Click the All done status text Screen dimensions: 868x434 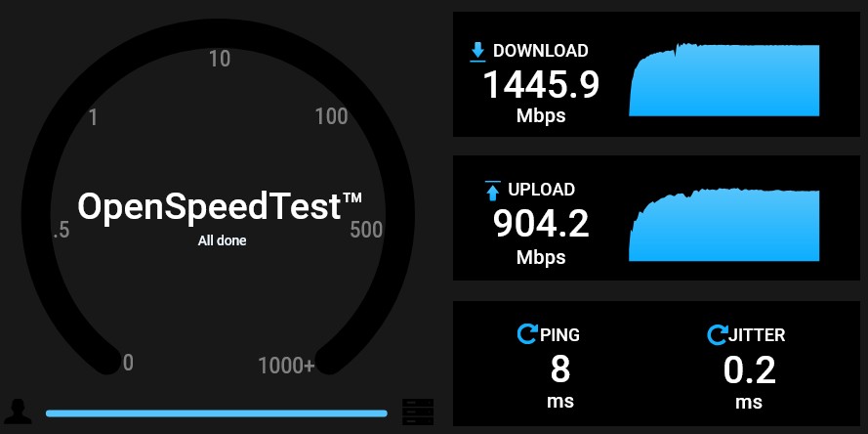pos(222,241)
